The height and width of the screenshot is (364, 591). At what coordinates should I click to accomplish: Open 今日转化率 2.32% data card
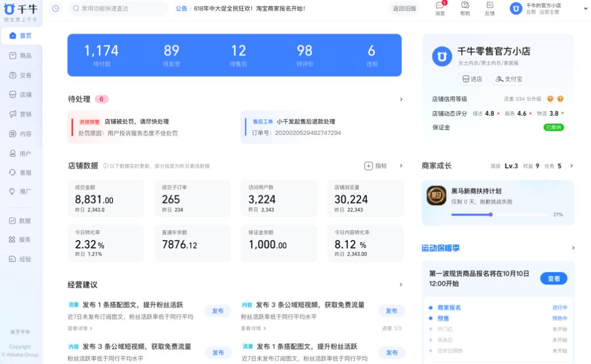pyautogui.click(x=106, y=243)
